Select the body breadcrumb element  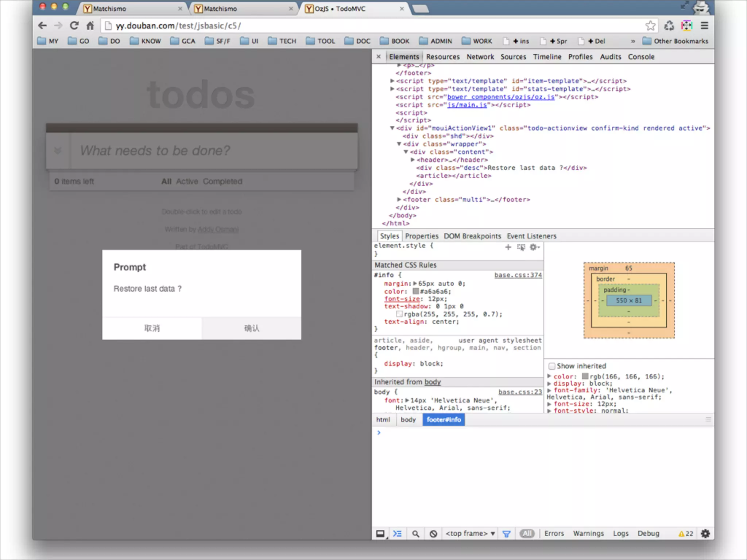(x=408, y=420)
